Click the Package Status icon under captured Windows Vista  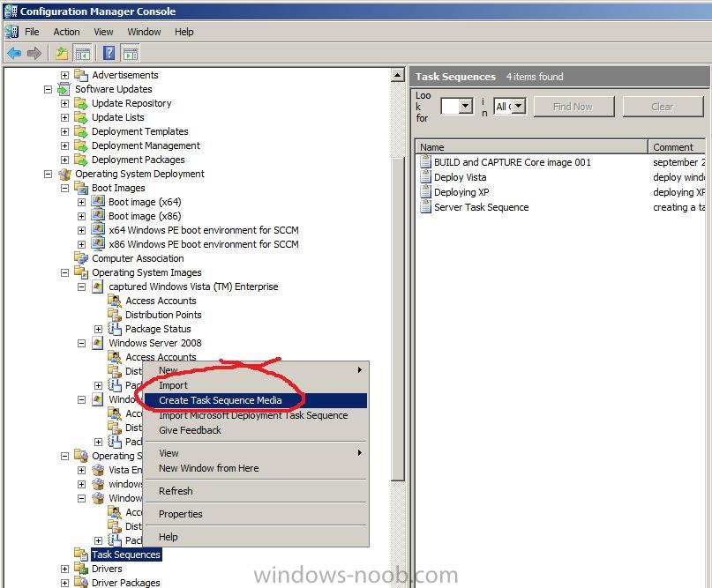click(x=115, y=329)
